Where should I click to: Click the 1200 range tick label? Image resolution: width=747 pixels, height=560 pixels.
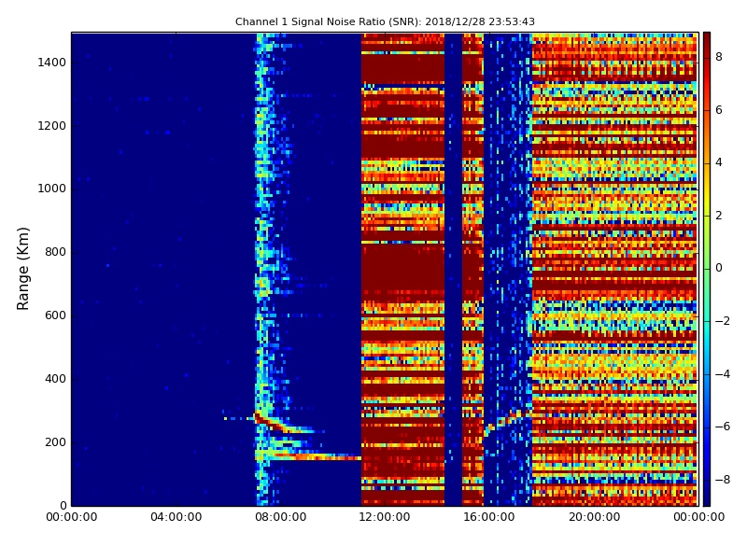coord(52,126)
